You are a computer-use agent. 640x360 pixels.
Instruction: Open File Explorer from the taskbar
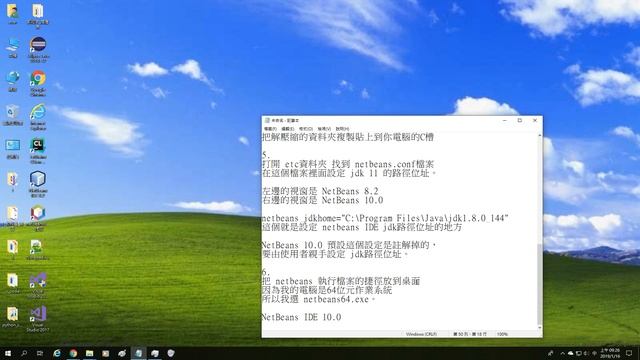(x=89, y=353)
